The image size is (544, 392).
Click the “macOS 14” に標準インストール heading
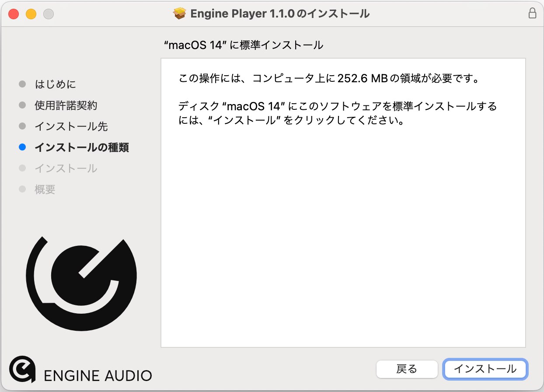[x=243, y=45]
